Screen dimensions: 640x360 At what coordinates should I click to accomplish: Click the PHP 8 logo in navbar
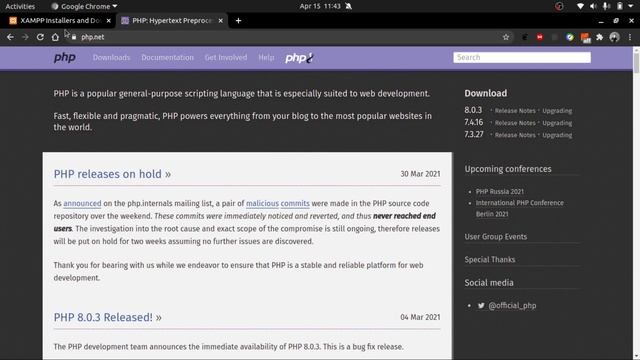[299, 58]
